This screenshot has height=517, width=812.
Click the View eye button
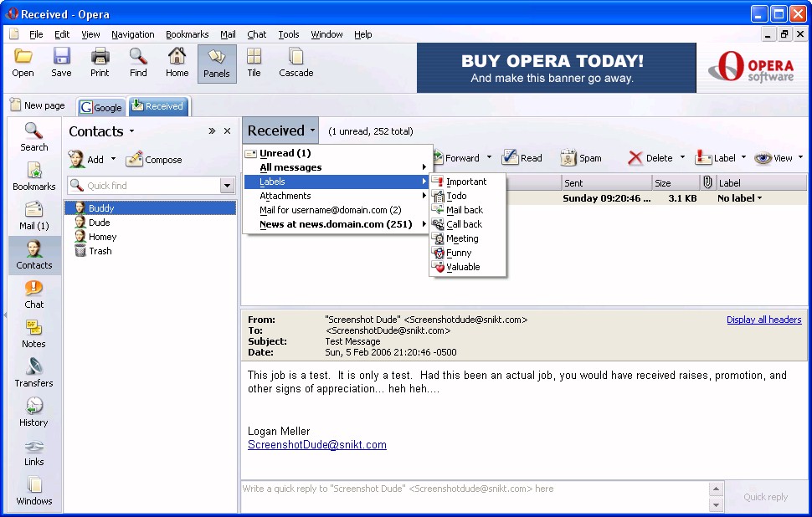tap(773, 158)
